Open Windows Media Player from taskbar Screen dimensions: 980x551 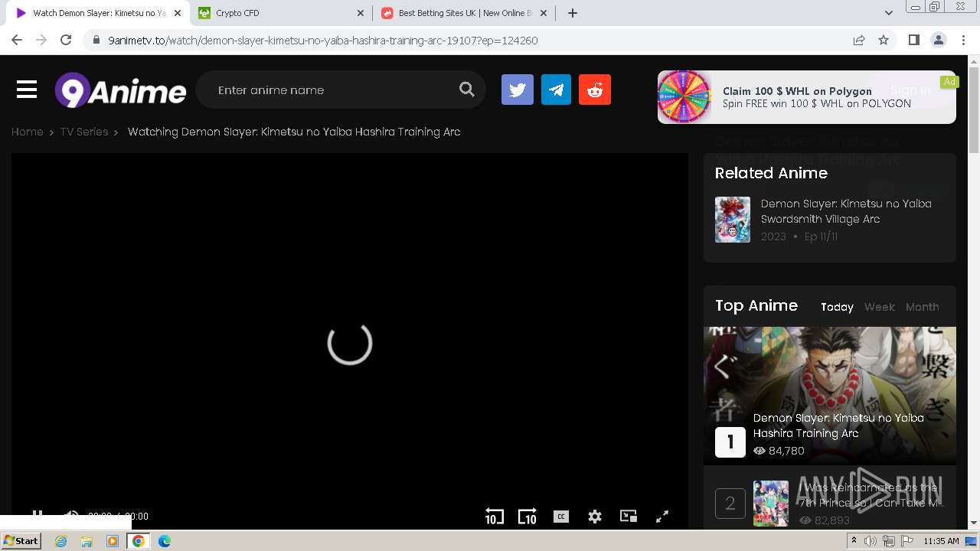pyautogui.click(x=113, y=541)
